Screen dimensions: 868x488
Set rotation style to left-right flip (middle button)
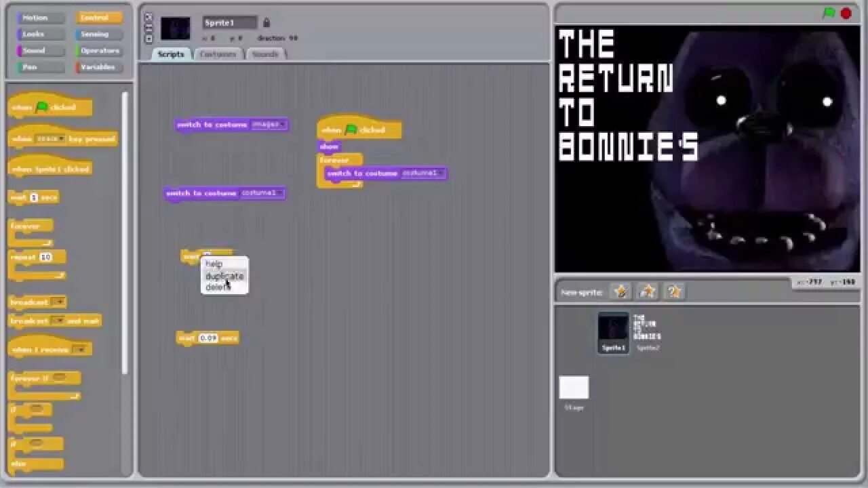coord(149,28)
